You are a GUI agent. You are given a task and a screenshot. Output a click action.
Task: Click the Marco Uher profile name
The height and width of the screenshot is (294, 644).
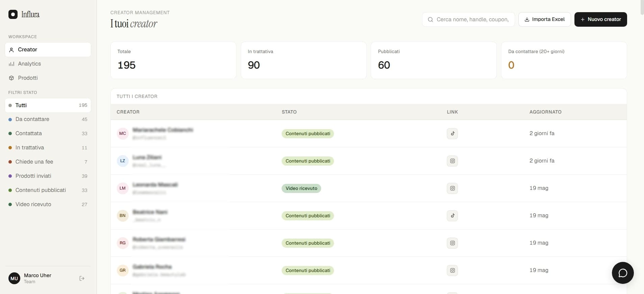[x=37, y=275]
